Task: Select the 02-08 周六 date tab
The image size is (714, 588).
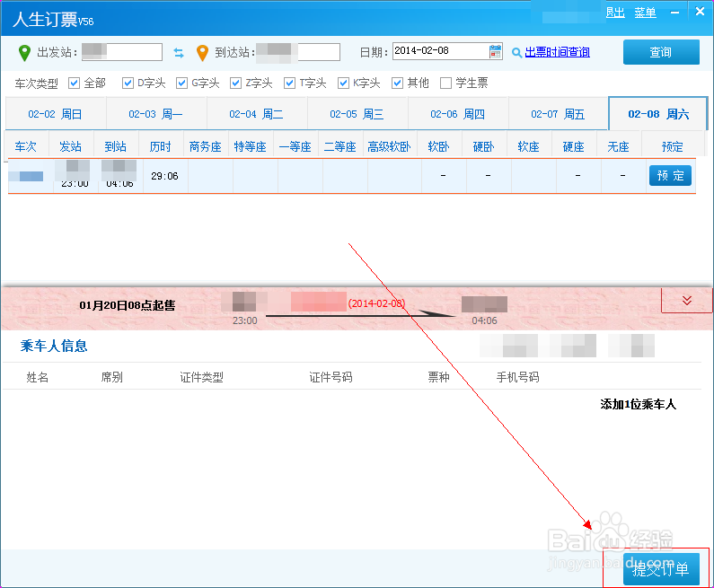Action: (x=658, y=114)
